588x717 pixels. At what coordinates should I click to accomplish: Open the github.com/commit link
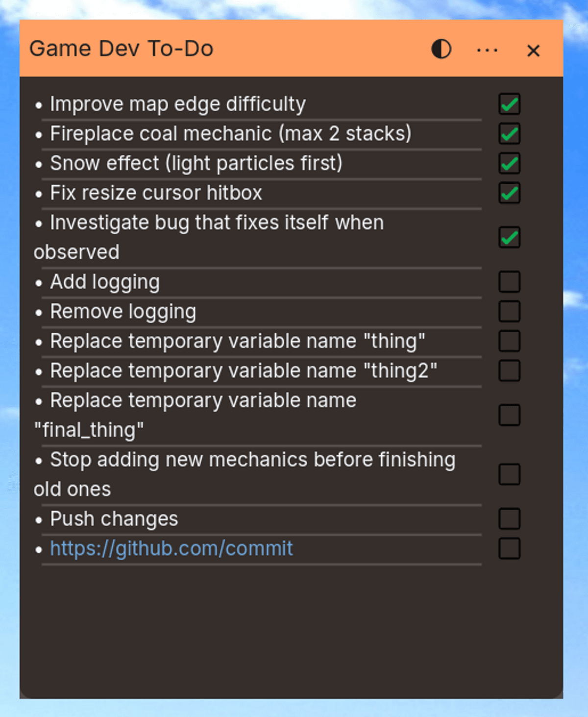point(171,548)
